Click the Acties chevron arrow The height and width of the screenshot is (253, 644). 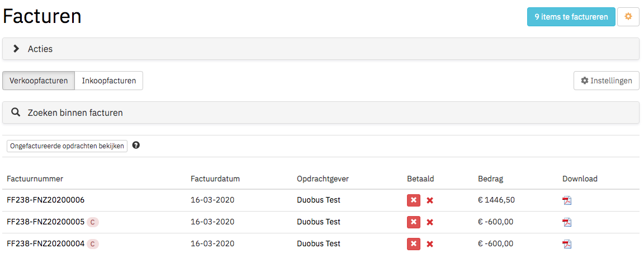tap(16, 49)
